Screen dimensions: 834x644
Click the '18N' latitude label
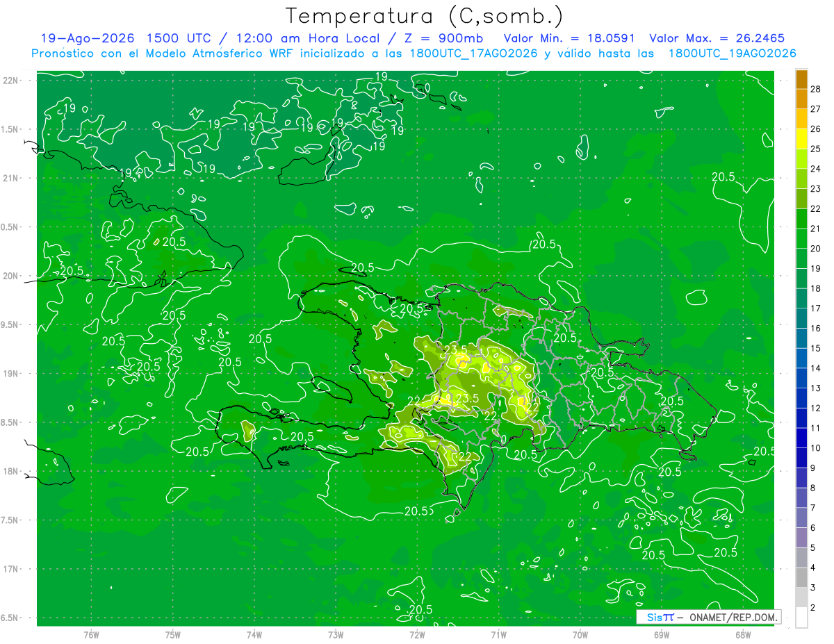click(x=11, y=472)
